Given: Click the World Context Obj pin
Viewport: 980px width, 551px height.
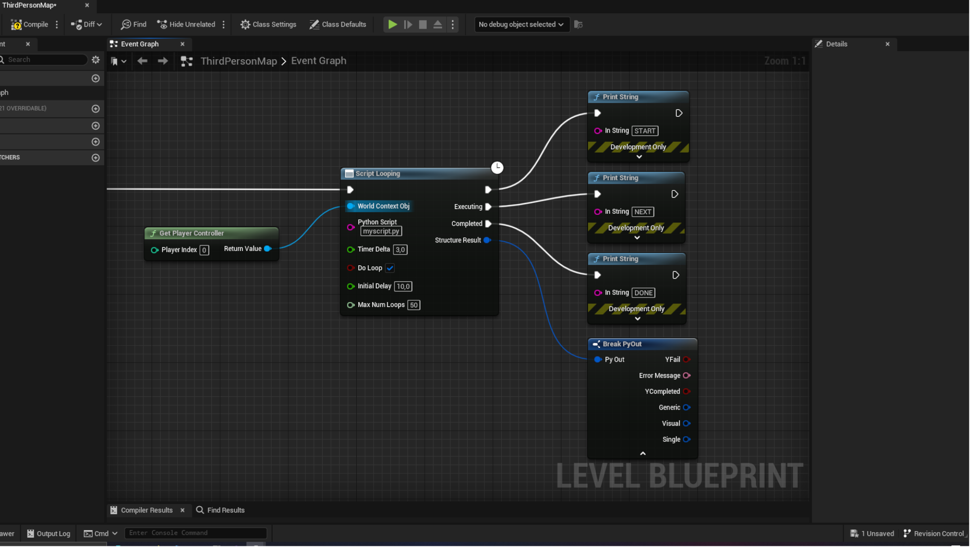Looking at the screenshot, I should coord(351,206).
